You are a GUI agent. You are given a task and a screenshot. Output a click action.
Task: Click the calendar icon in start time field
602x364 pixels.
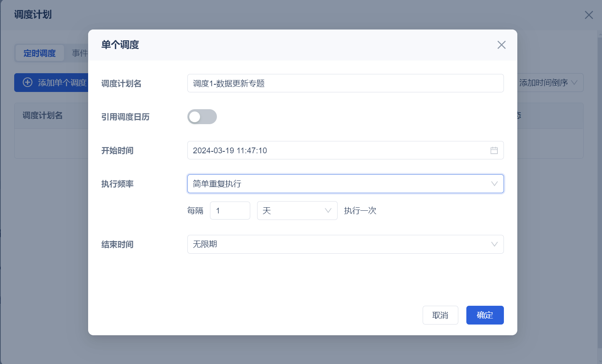[x=494, y=151]
